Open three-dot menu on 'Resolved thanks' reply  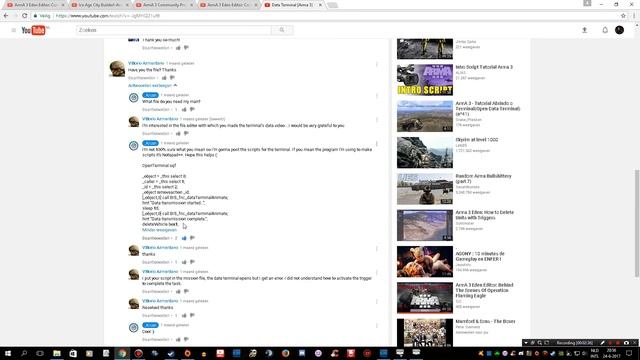(377, 302)
